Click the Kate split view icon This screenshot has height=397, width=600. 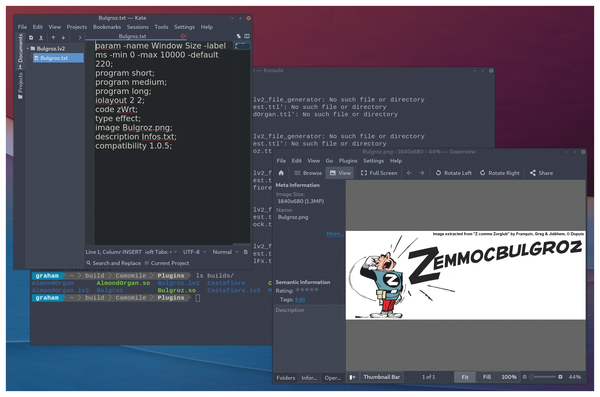tap(247, 36)
